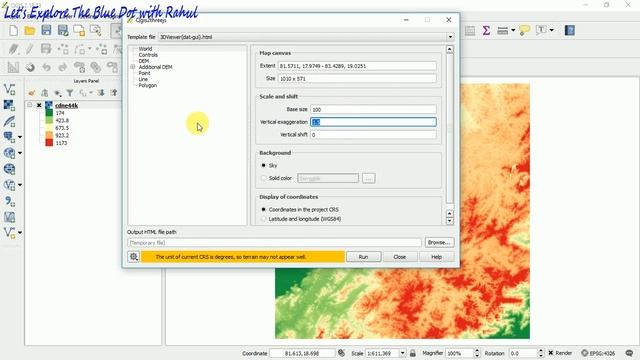The width and height of the screenshot is (640, 360).
Task: Select DEM item in settings tree
Action: pyautogui.click(x=144, y=61)
